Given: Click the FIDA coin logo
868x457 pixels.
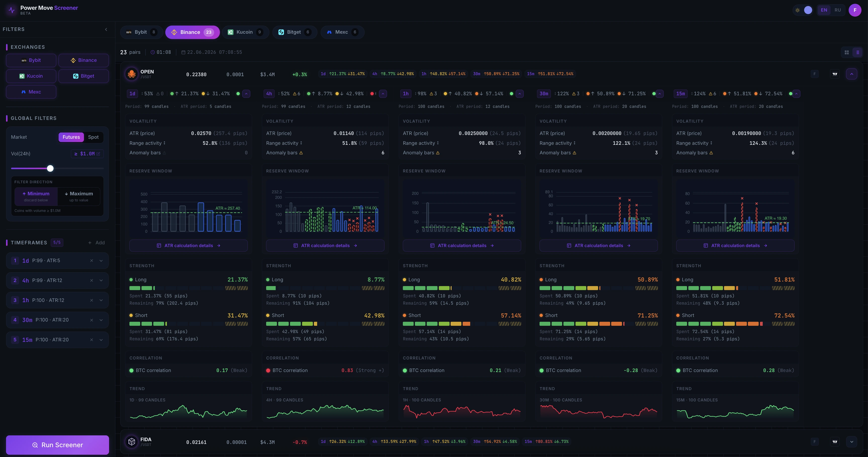Looking at the screenshot, I should pyautogui.click(x=132, y=441).
